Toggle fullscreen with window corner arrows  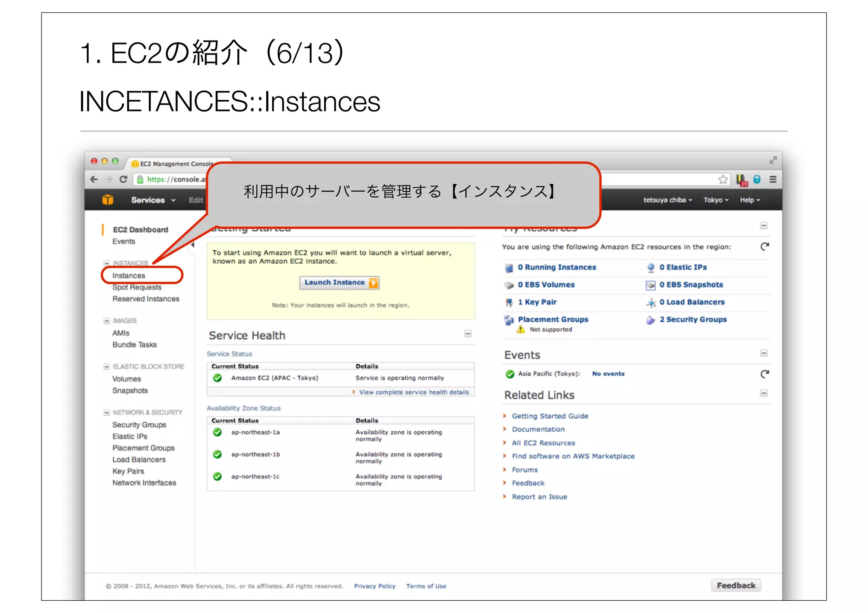click(773, 160)
